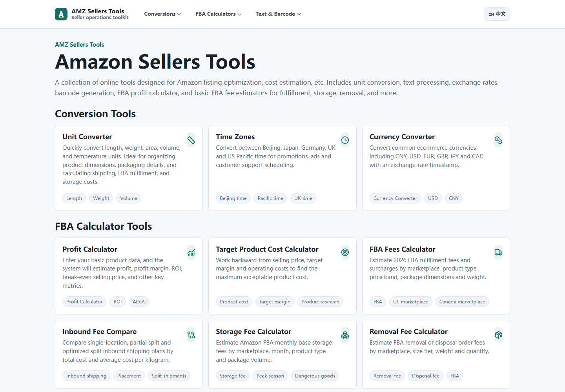Click the Target Product Cost target icon

[345, 252]
